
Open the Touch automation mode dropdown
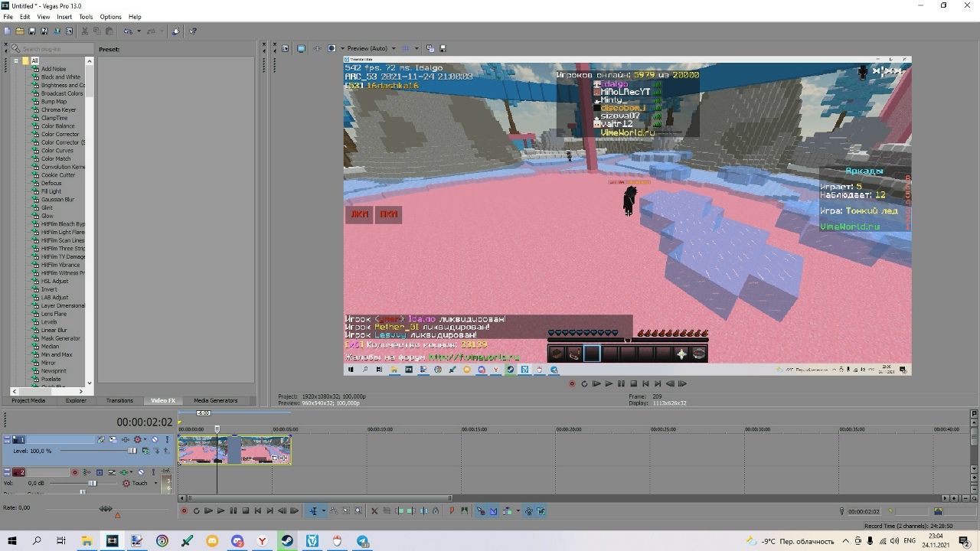pyautogui.click(x=155, y=483)
